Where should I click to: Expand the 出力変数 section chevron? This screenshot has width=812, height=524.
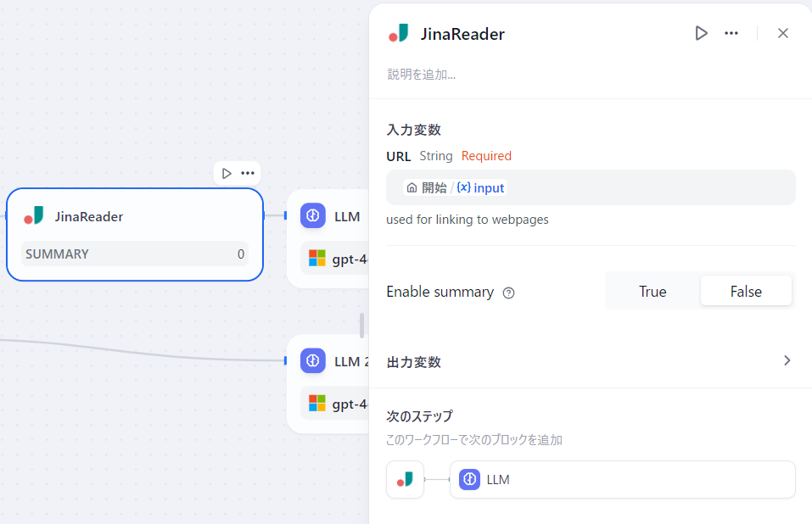(787, 360)
